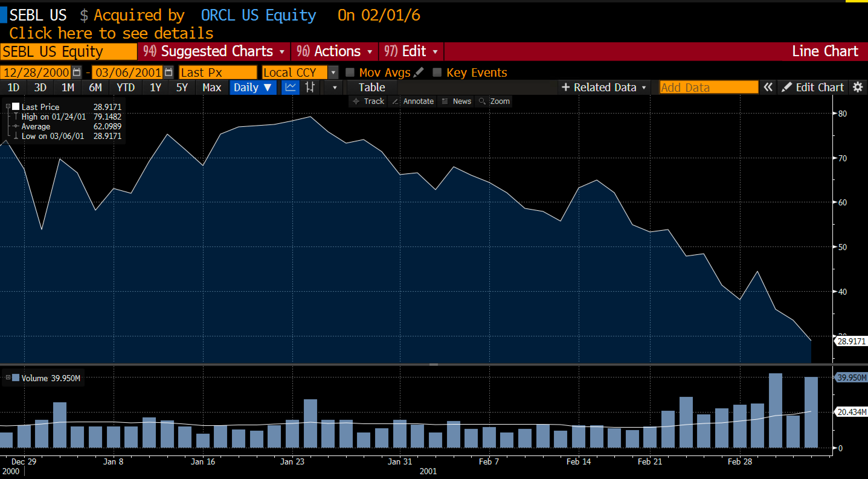Expand the Volume legend box
The image size is (868, 479).
[8, 377]
